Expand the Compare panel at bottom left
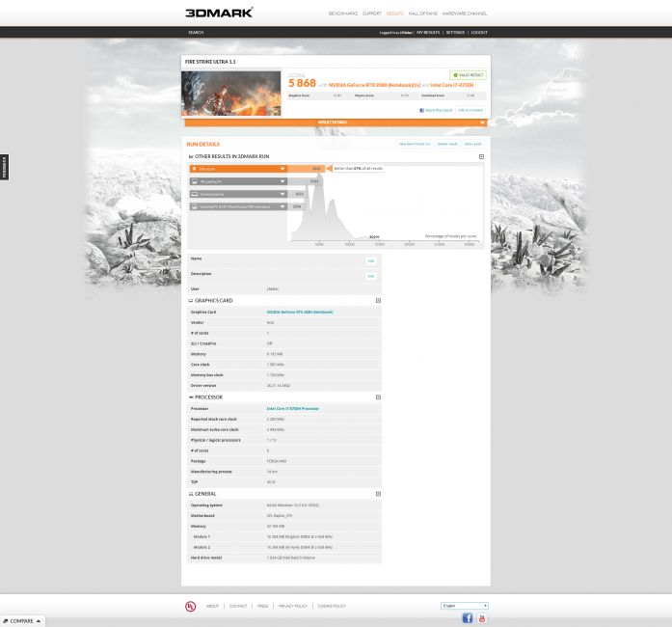The image size is (672, 627). pos(21,621)
